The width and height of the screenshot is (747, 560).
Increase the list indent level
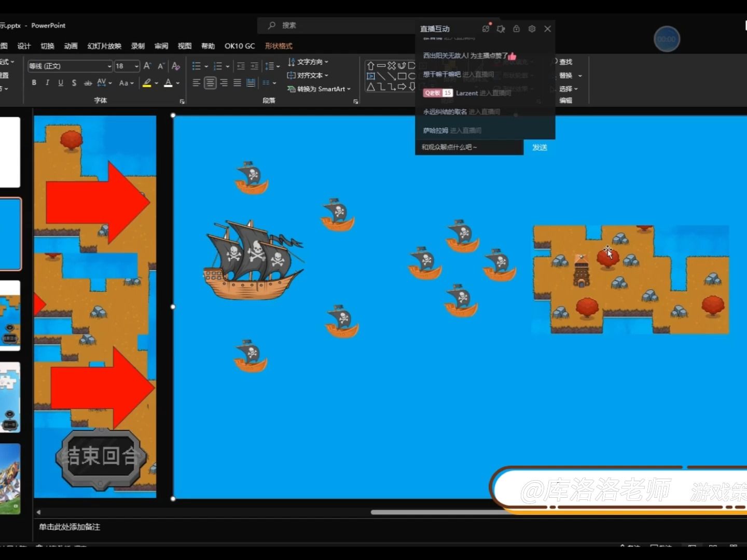coord(254,66)
